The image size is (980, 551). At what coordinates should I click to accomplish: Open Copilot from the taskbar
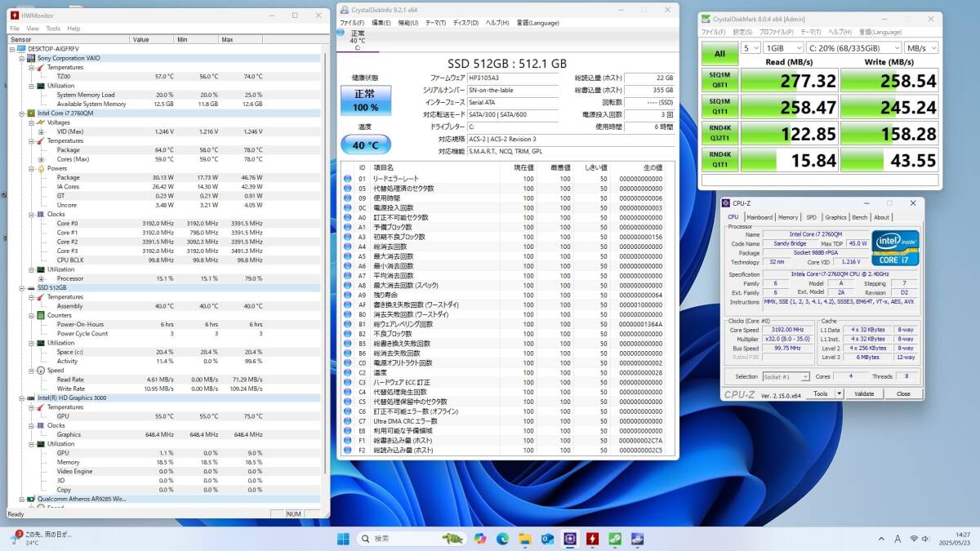tap(480, 539)
